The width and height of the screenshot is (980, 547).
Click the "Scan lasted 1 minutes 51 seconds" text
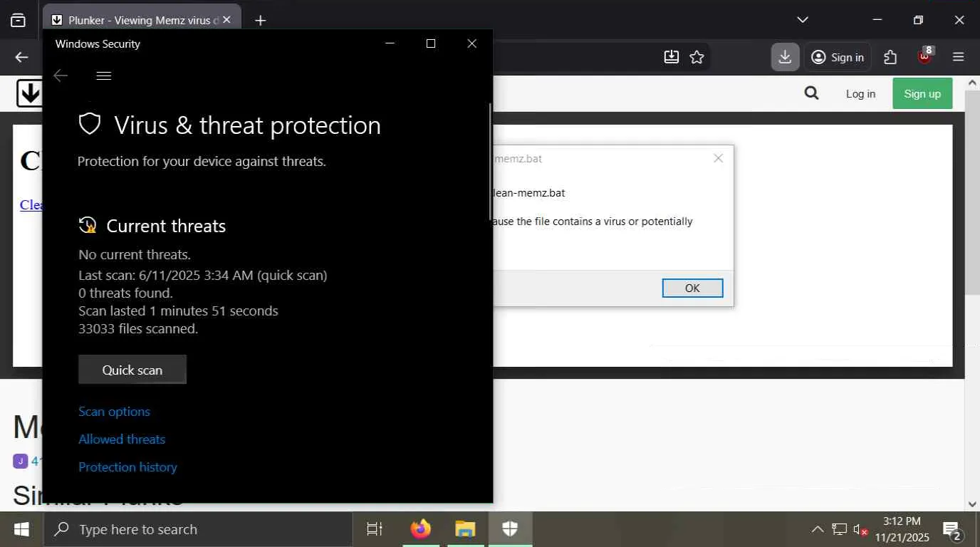[x=178, y=311]
